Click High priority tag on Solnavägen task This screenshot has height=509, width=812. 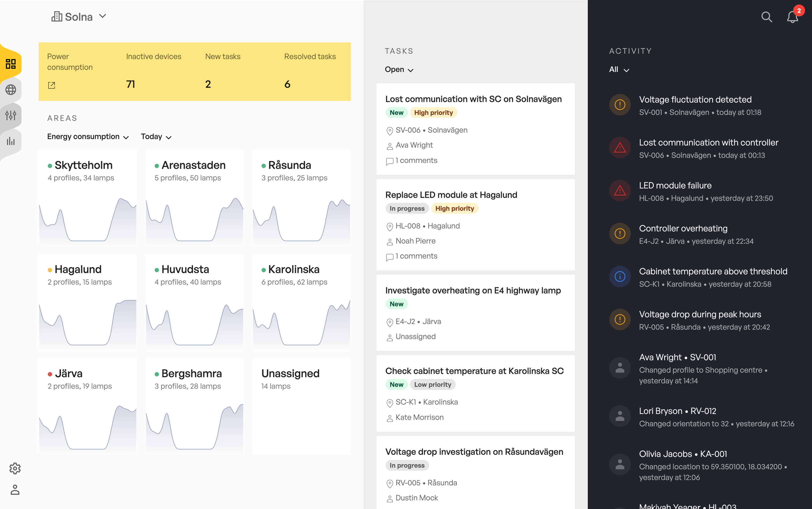(433, 113)
